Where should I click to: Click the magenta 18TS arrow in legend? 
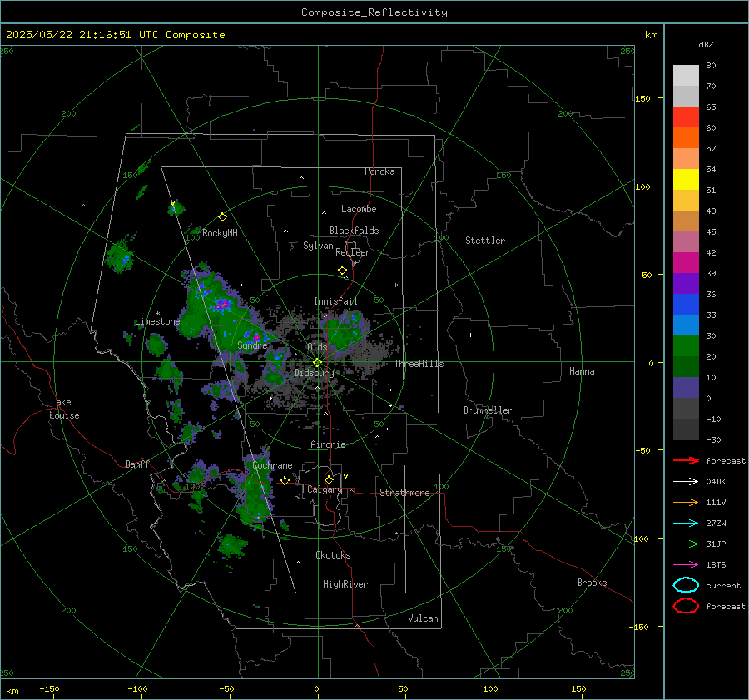pyautogui.click(x=686, y=565)
